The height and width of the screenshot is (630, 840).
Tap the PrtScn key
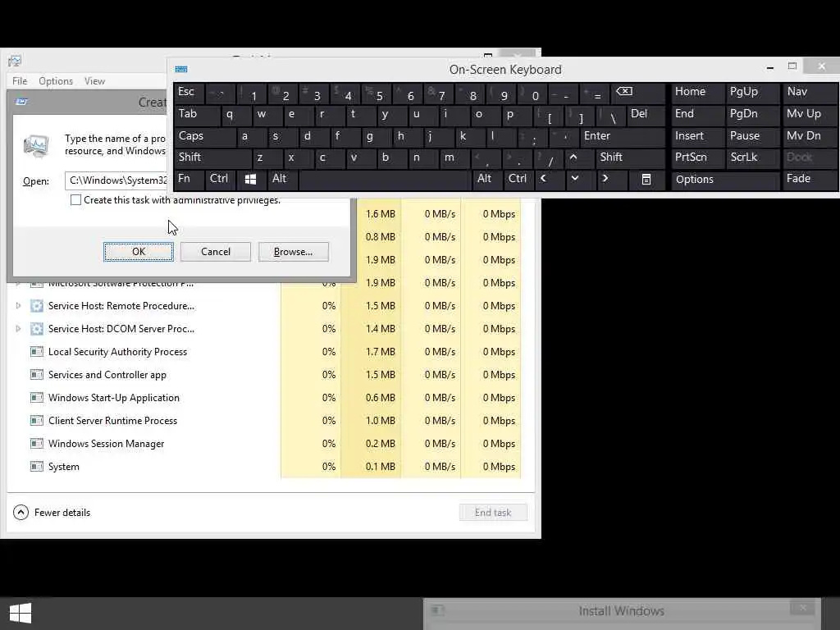(x=697, y=157)
